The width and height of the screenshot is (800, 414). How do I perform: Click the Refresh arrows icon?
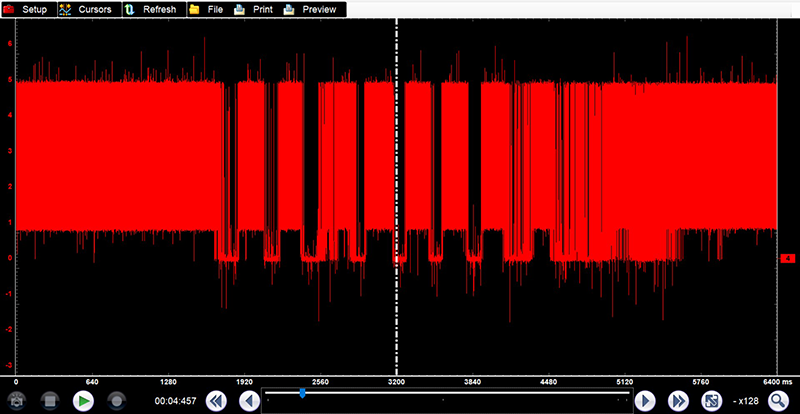[x=130, y=9]
